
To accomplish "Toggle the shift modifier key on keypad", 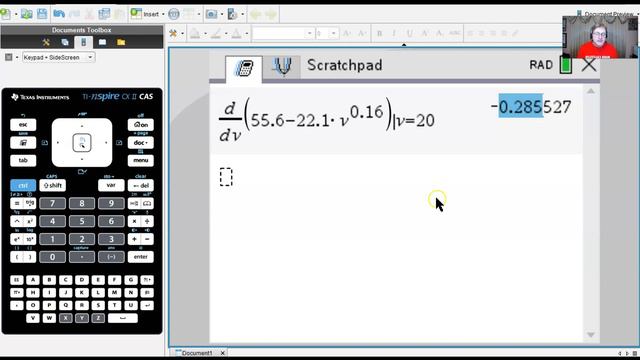I will pos(52,185).
